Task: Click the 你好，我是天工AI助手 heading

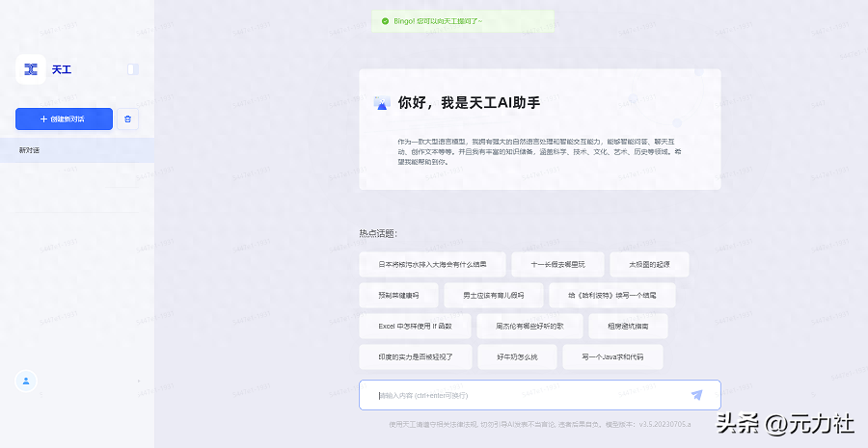Action: click(x=469, y=103)
